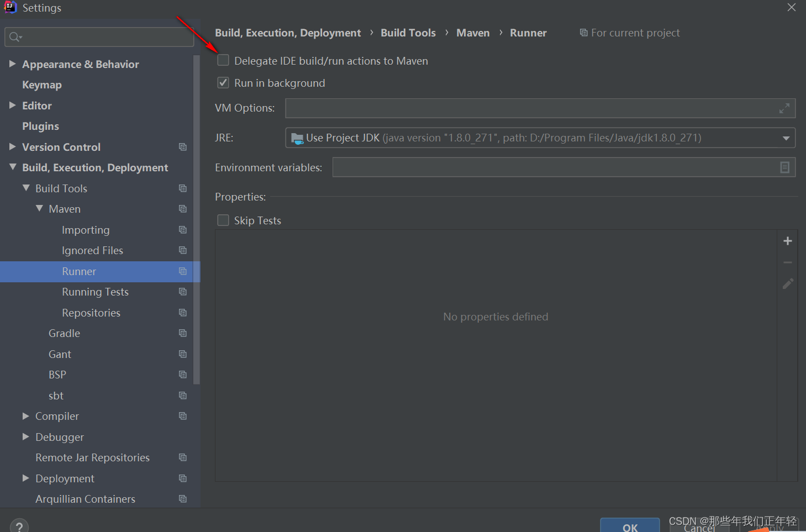Tick the Skip Tests checkbox
Screen dimensions: 806x532
click(223, 220)
